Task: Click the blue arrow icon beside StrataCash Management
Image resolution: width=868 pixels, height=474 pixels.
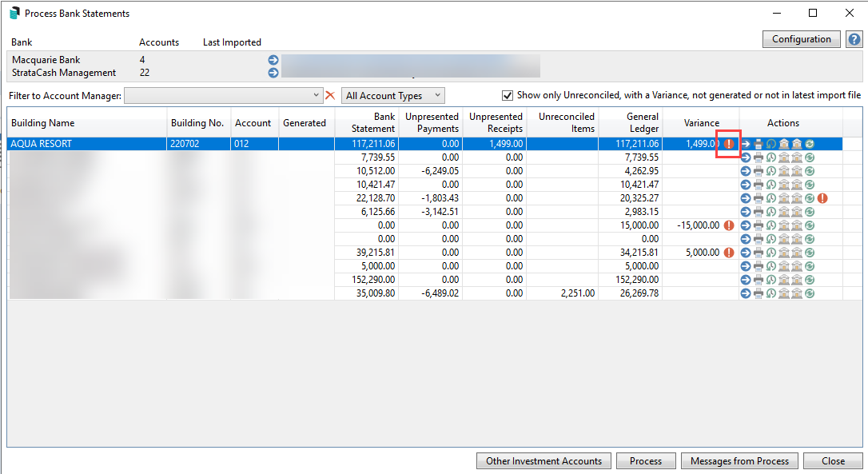Action: point(273,73)
